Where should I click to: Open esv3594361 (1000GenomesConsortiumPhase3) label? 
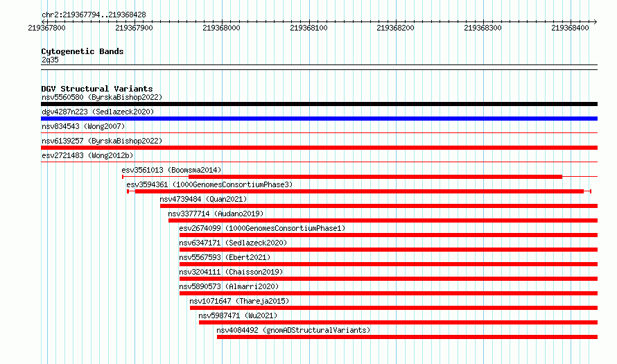(x=209, y=184)
